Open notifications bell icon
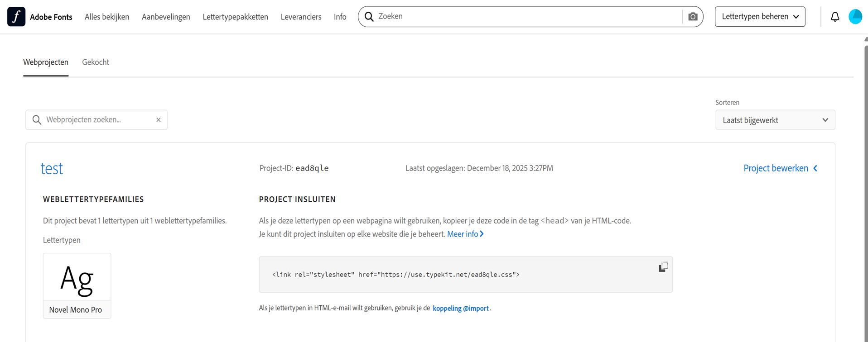 pos(835,17)
